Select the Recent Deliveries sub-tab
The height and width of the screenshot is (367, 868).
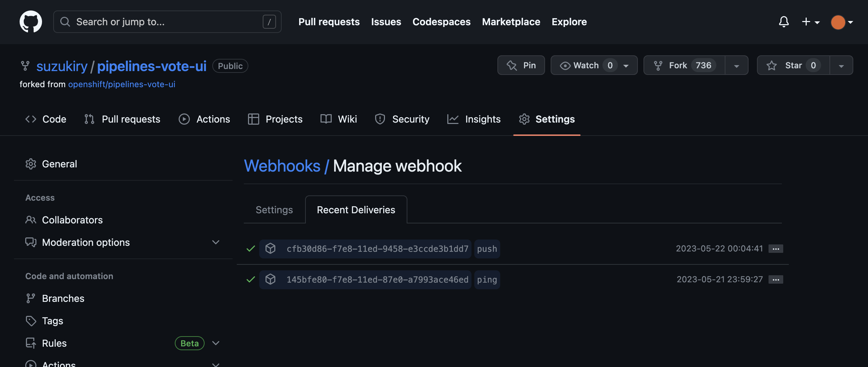(356, 210)
